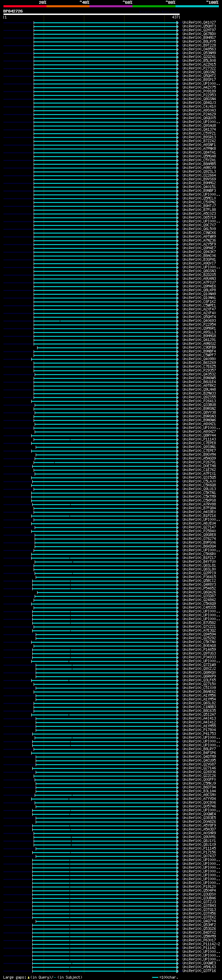This screenshot has height=980, width=222.
Task: Click the query end position label 437
Action: 175,17
